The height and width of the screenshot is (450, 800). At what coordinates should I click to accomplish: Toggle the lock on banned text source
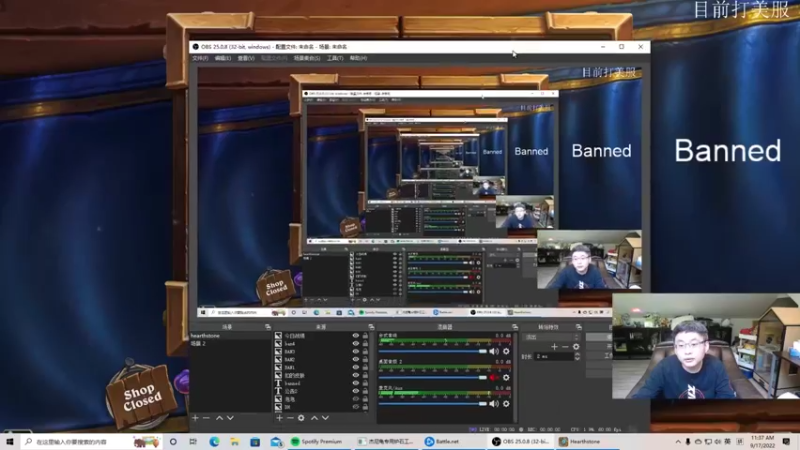pos(365,383)
